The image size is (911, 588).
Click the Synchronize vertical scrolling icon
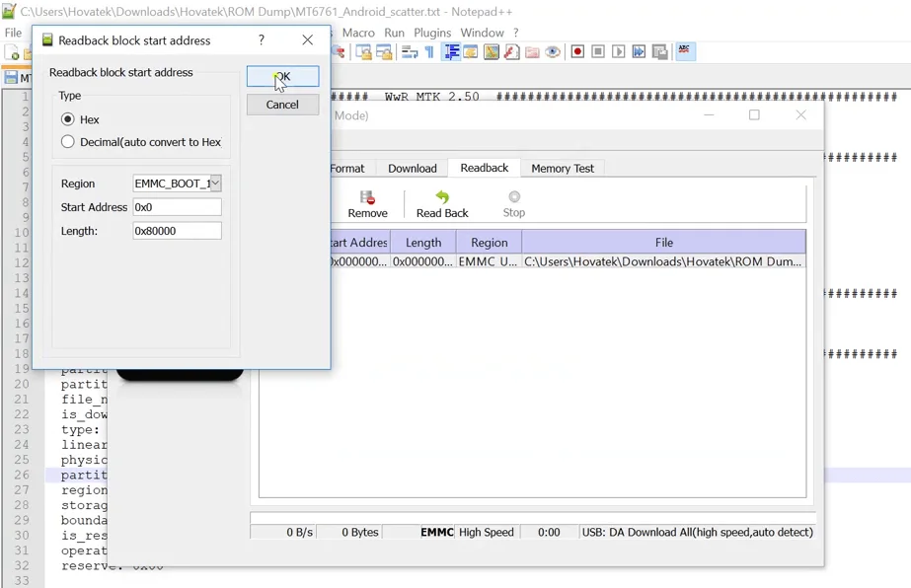tap(363, 52)
